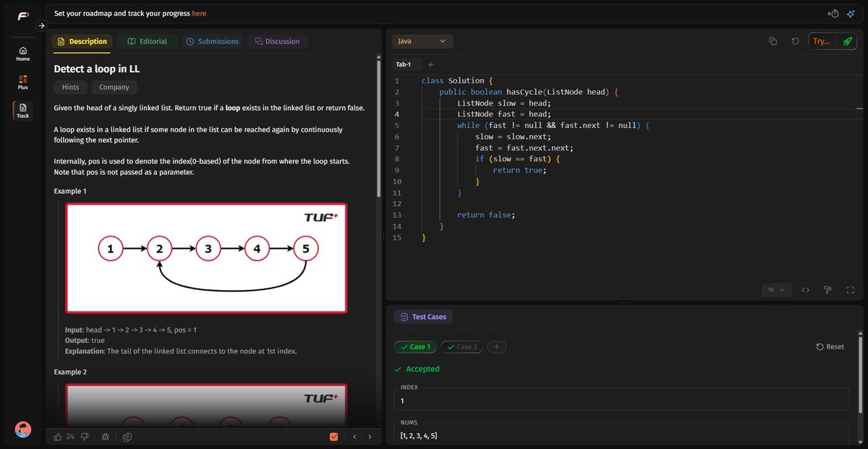This screenshot has height=449, width=868.
Task: Click the NUMS input field
Action: pos(622,436)
